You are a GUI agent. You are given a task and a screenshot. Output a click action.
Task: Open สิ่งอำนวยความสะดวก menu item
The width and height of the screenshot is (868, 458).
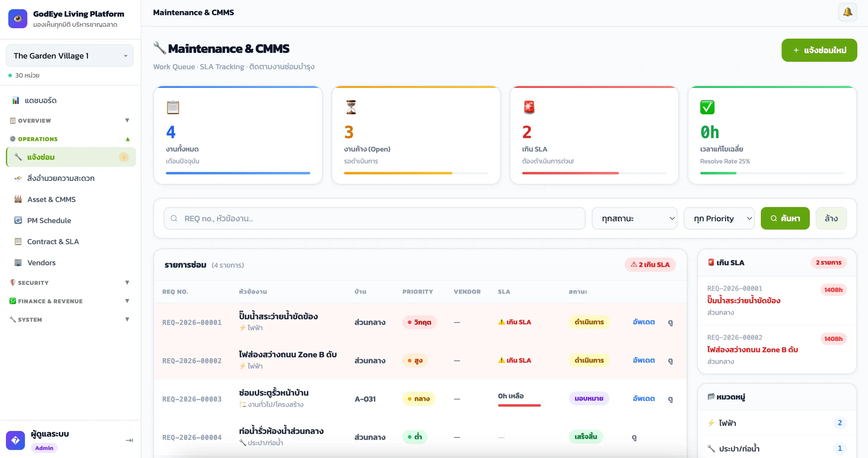[x=71, y=178]
